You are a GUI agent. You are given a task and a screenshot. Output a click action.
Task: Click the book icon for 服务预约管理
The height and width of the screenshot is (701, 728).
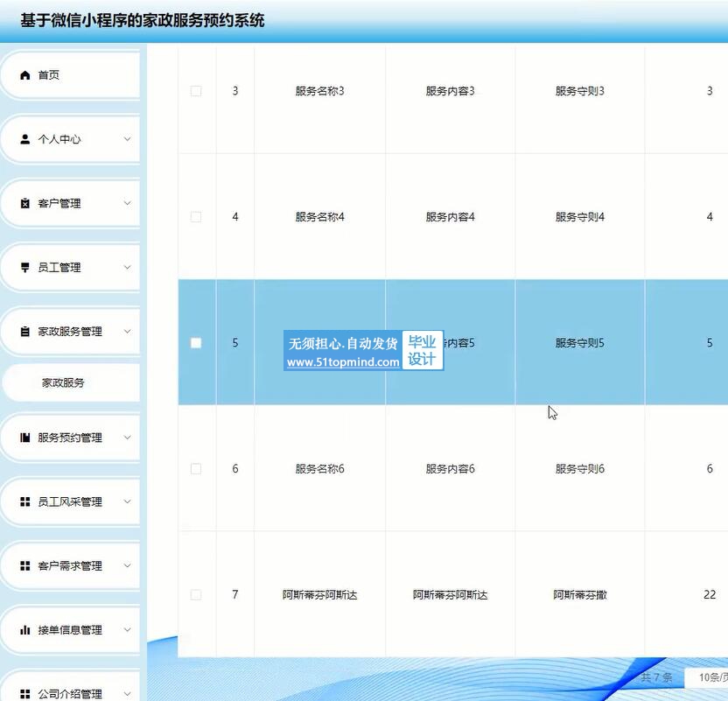[x=25, y=438]
